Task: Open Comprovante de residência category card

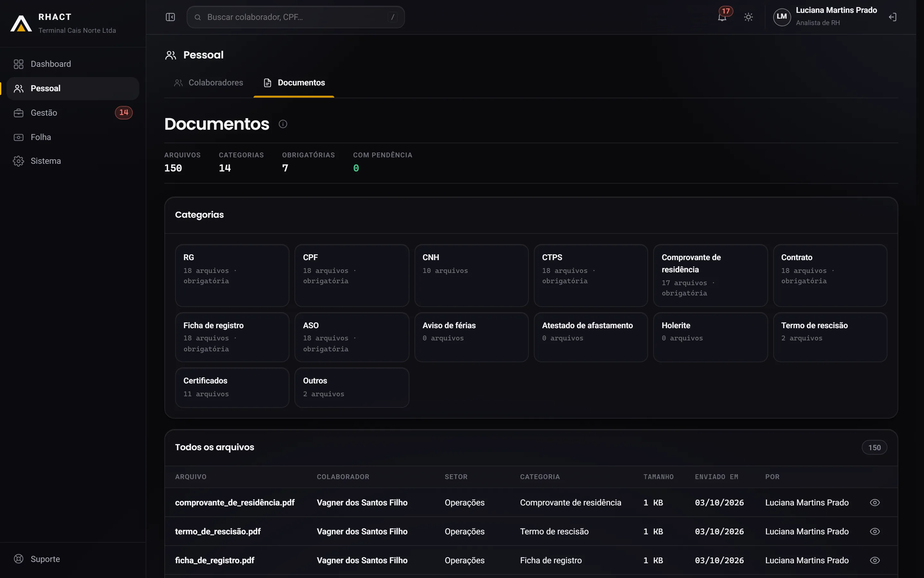Action: coord(710,275)
